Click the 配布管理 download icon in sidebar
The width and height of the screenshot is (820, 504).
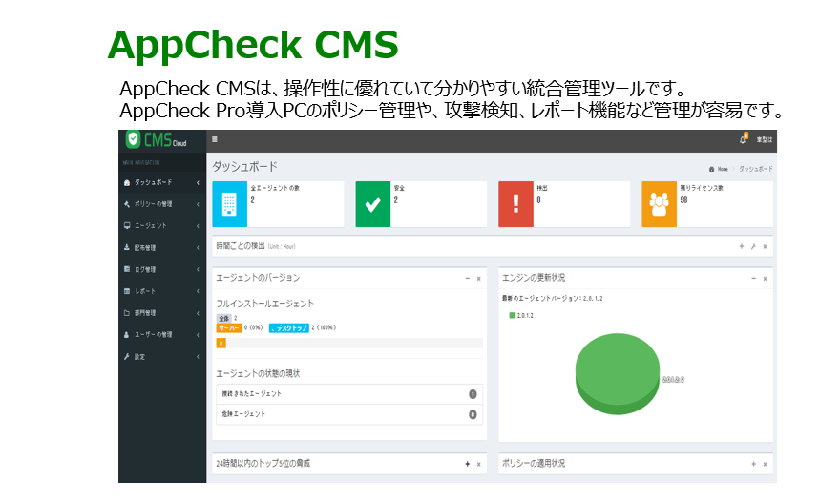[x=127, y=248]
